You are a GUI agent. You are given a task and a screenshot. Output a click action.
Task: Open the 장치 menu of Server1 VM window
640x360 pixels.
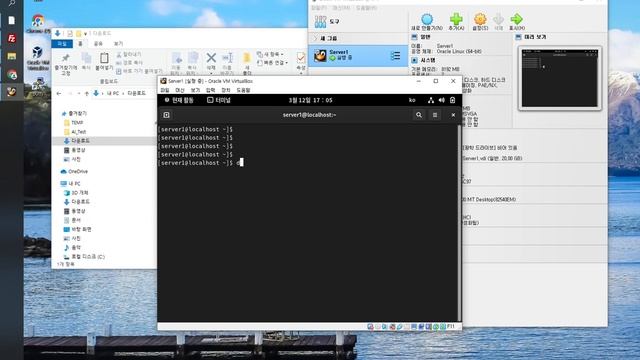226,90
